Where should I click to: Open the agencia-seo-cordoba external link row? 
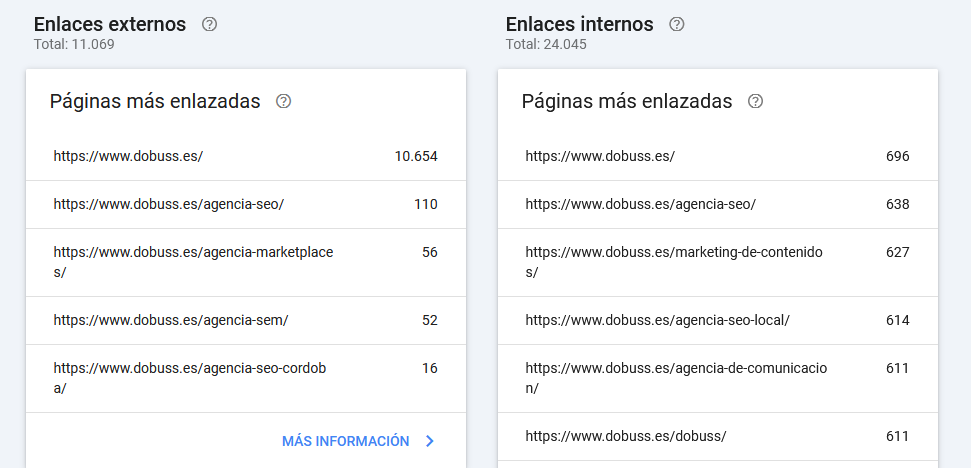[246, 379]
